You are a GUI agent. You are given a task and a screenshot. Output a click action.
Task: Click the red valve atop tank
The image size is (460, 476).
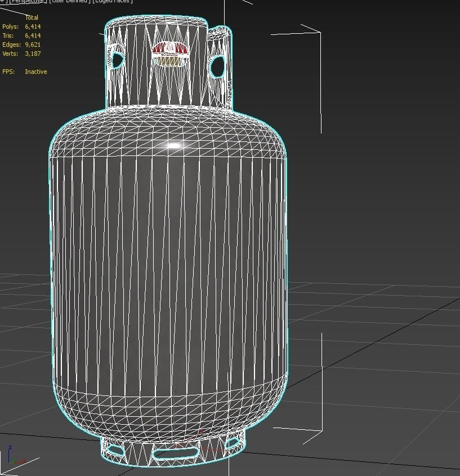click(x=169, y=48)
